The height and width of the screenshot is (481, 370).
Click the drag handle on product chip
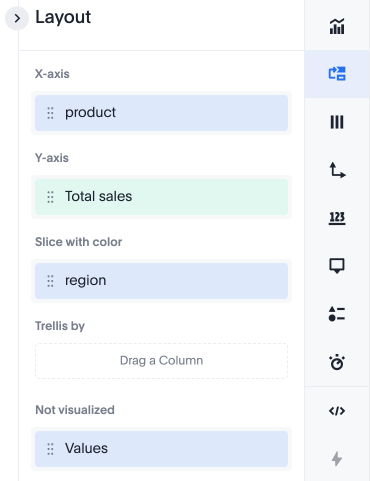50,113
